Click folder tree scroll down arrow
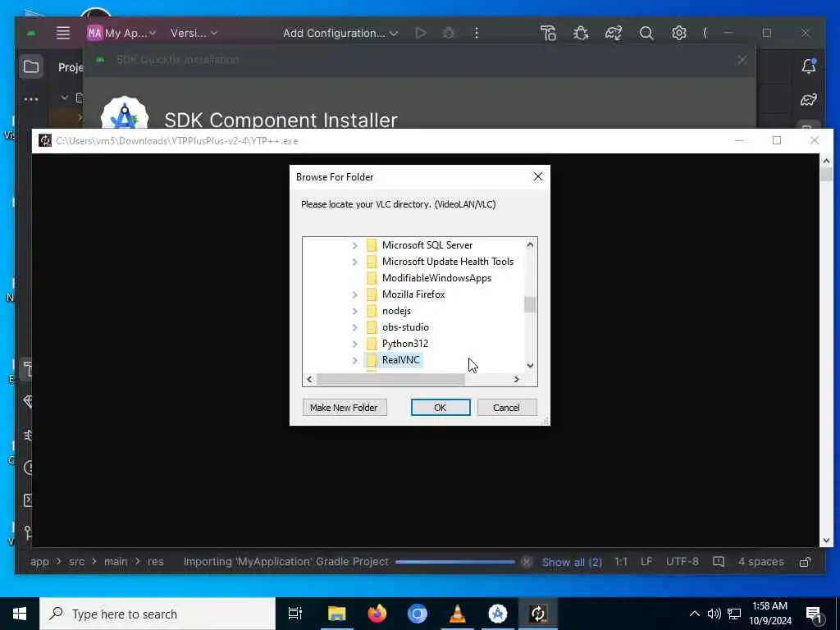Image resolution: width=840 pixels, height=630 pixels. click(x=530, y=365)
